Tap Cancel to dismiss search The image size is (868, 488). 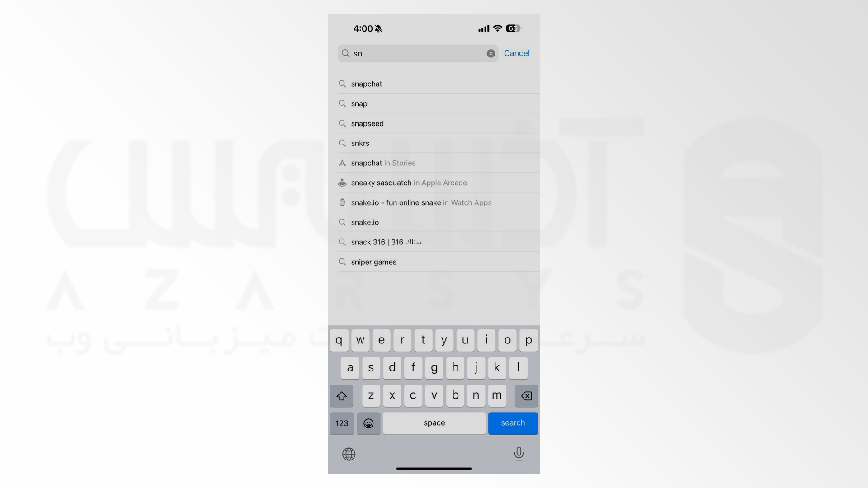click(x=516, y=53)
